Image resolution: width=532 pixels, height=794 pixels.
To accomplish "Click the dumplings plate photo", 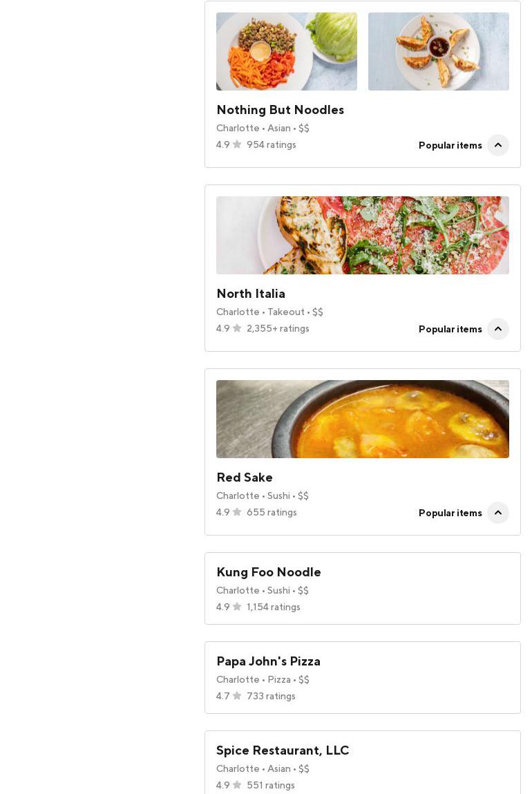I will (438, 52).
